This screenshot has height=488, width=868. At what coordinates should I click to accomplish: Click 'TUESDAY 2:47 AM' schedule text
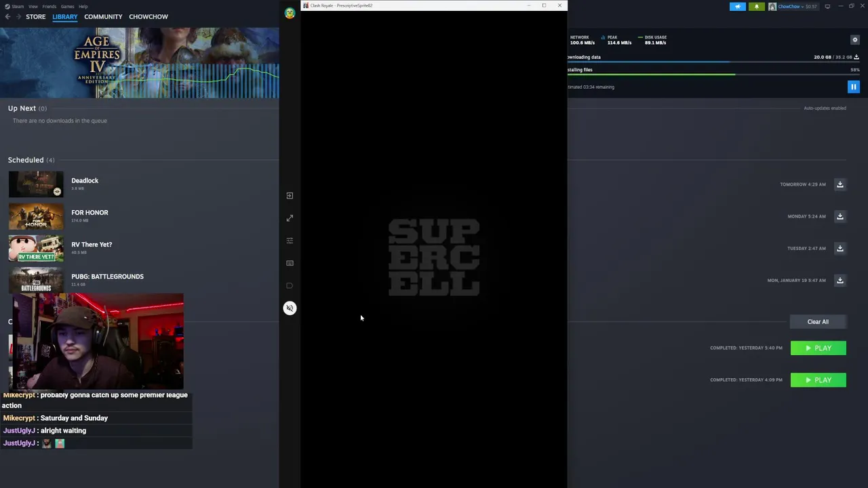click(x=806, y=248)
